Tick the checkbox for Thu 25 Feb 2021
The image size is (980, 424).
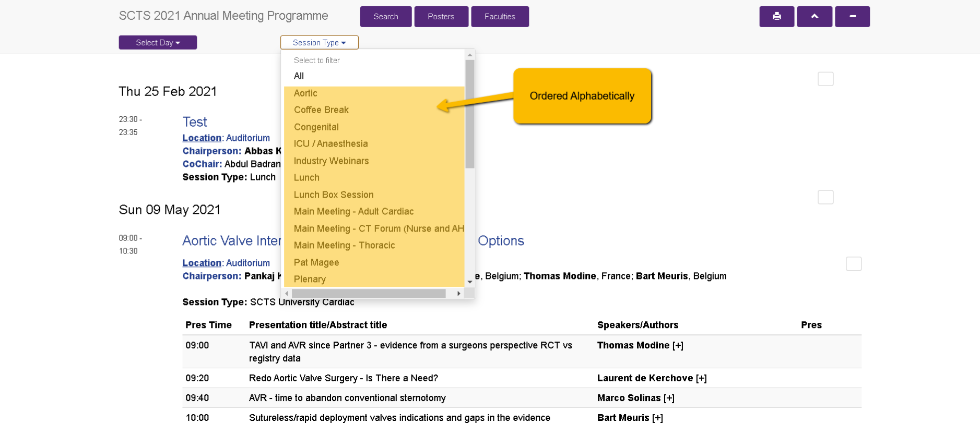pyautogui.click(x=825, y=79)
